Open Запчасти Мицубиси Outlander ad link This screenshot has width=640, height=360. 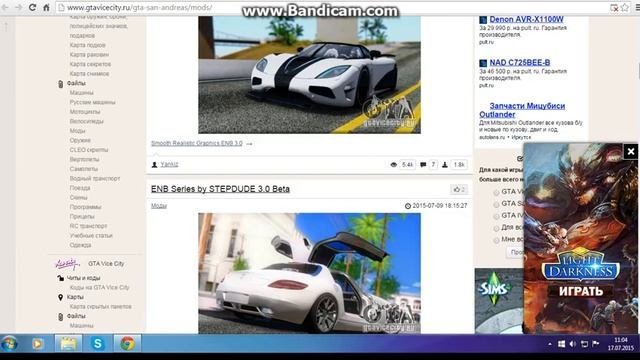pos(522,110)
